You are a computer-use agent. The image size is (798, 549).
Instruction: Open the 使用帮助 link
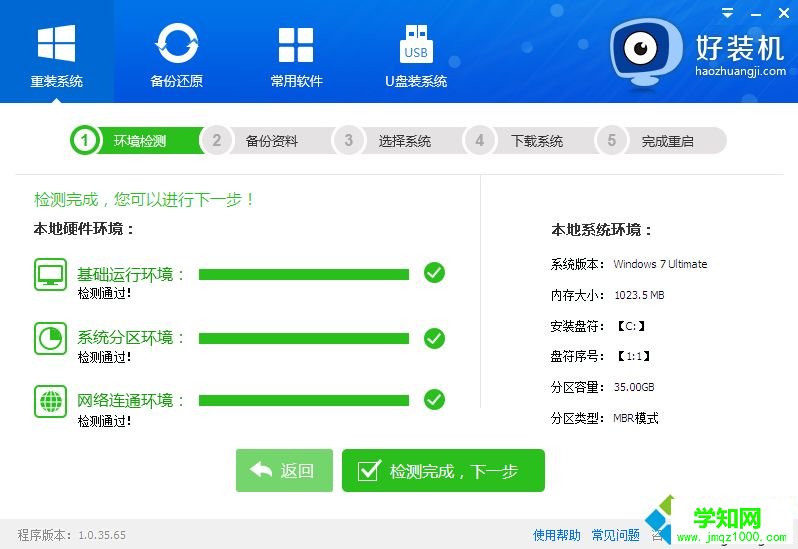(x=557, y=535)
